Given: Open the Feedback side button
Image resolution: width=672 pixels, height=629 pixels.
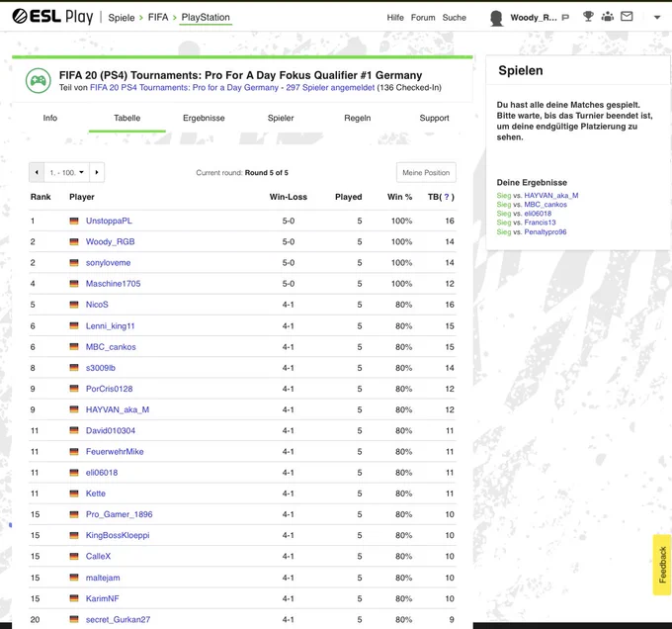Looking at the screenshot, I should (662, 565).
